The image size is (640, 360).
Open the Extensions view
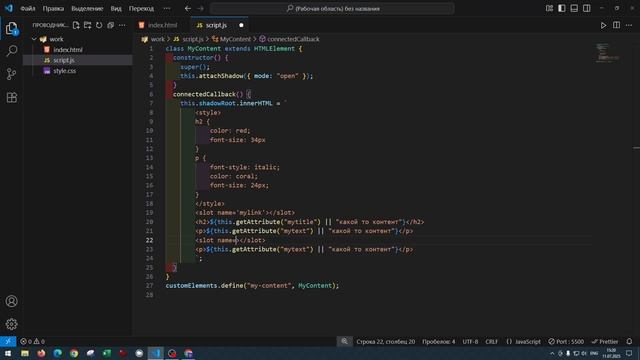coord(11,97)
